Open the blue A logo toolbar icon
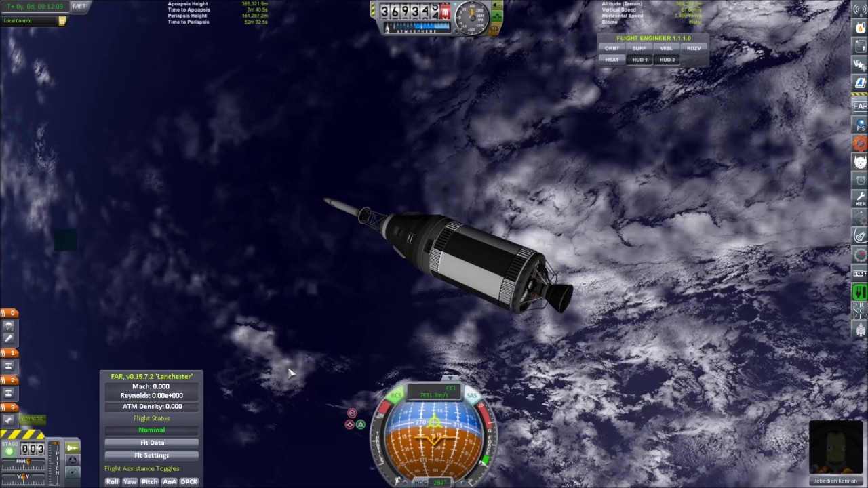Screen dimensions: 868x488 tap(860, 83)
